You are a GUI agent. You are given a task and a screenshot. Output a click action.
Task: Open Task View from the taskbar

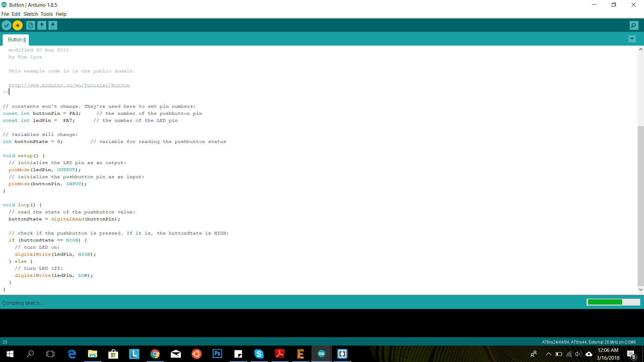click(50, 354)
